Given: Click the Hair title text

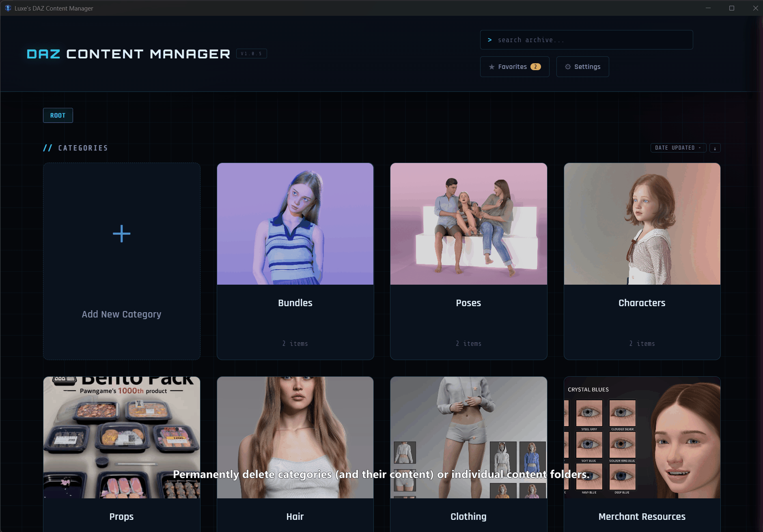Looking at the screenshot, I should [295, 517].
